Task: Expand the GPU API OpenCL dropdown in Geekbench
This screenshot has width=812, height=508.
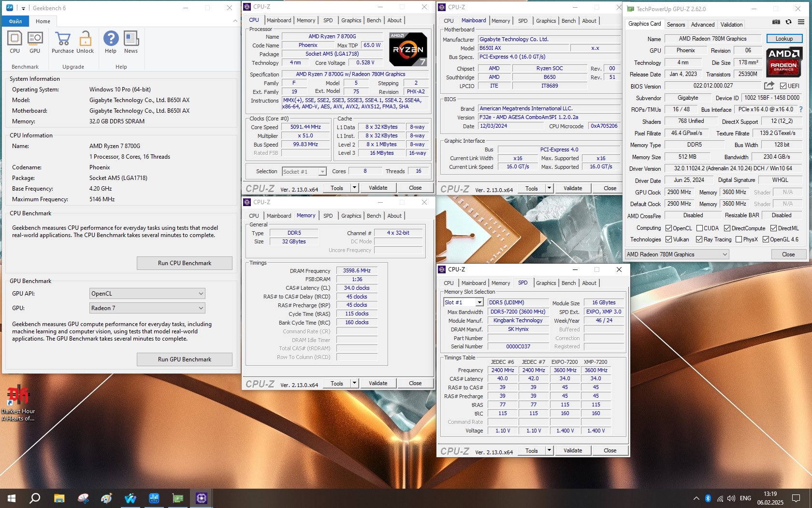Action: click(x=147, y=294)
